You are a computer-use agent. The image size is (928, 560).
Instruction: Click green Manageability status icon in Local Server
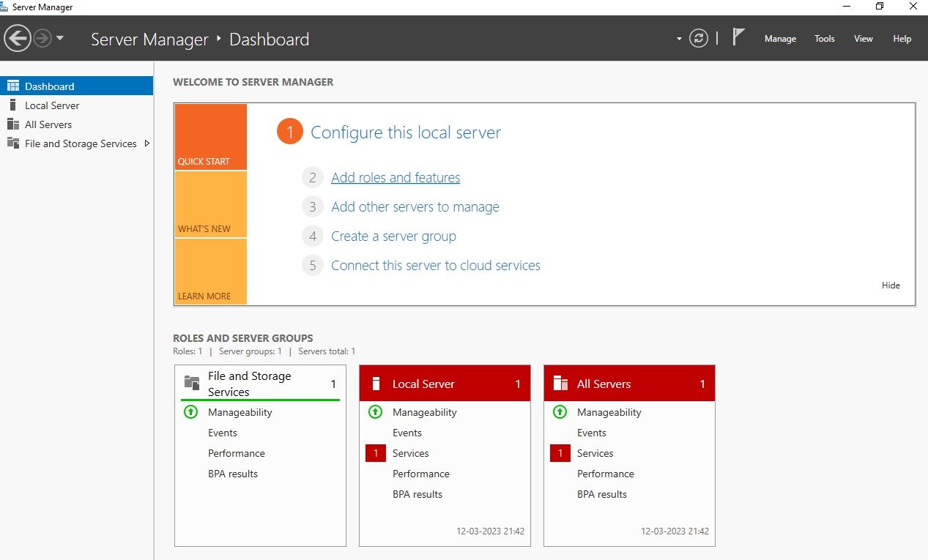376,412
